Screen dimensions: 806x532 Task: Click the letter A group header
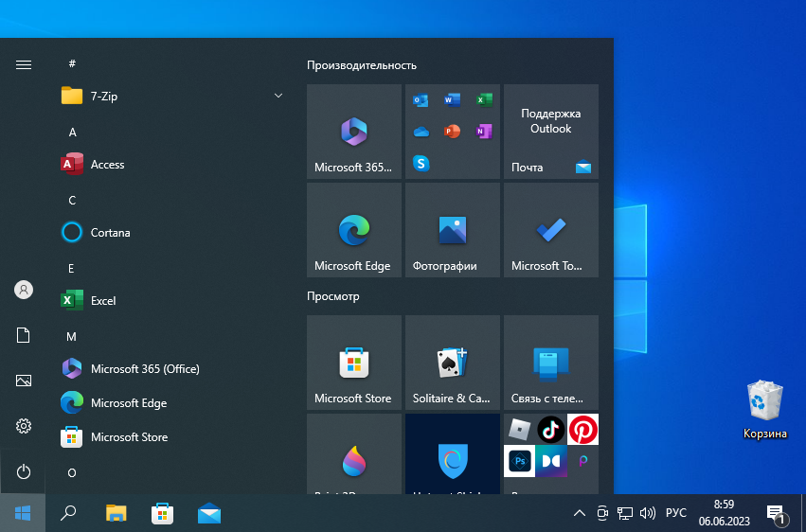click(x=73, y=132)
